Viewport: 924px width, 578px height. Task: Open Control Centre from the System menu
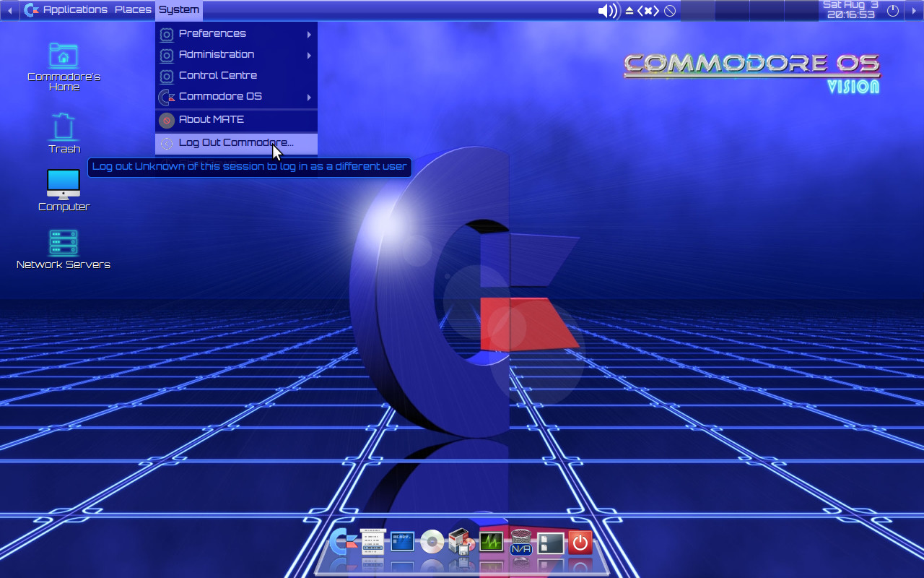217,75
